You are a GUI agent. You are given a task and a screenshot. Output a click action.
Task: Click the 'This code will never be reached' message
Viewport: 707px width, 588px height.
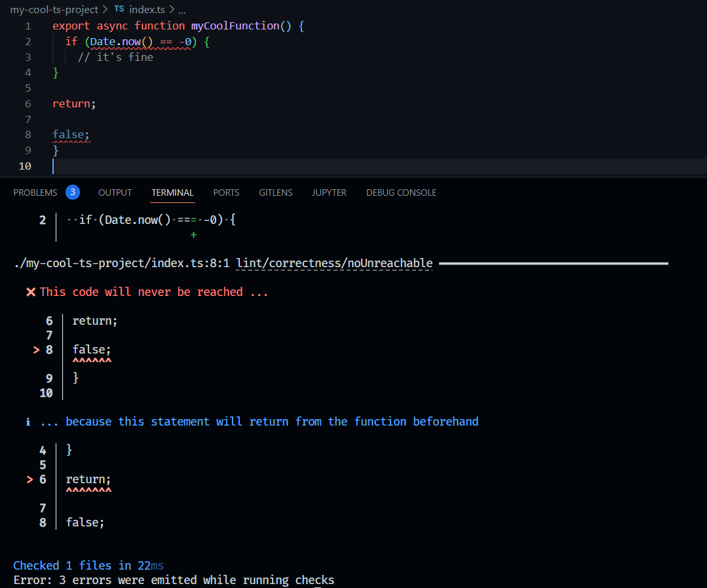154,292
